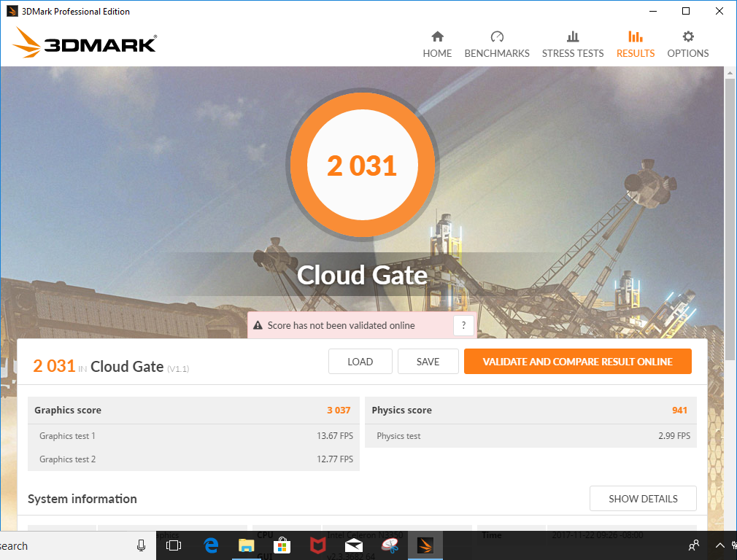Click the Physics score value 941
The width and height of the screenshot is (737, 560).
[679, 410]
